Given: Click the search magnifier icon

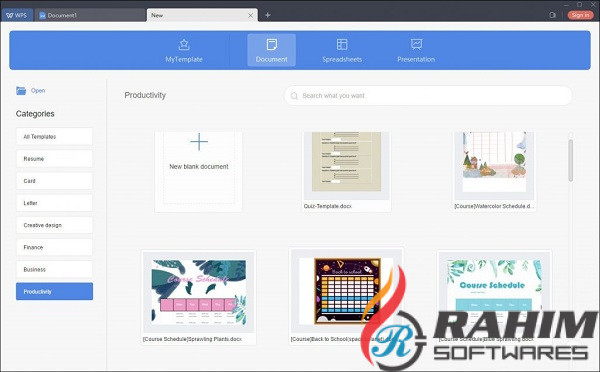Looking at the screenshot, I should [294, 96].
